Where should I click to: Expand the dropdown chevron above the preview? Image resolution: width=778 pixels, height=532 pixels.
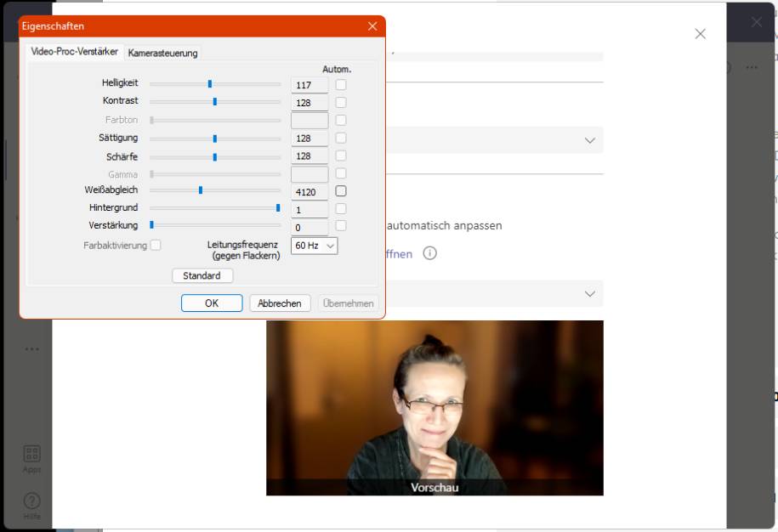point(589,293)
